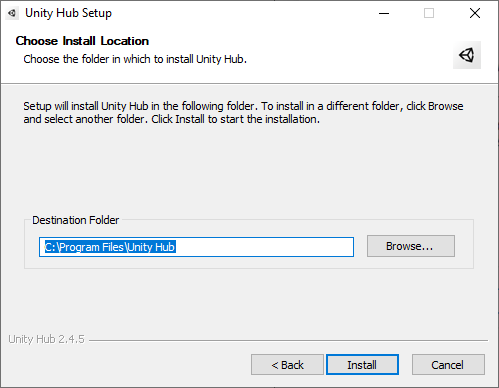The width and height of the screenshot is (499, 388).
Task: Minimize the Unity Hub Setup window
Action: (384, 13)
